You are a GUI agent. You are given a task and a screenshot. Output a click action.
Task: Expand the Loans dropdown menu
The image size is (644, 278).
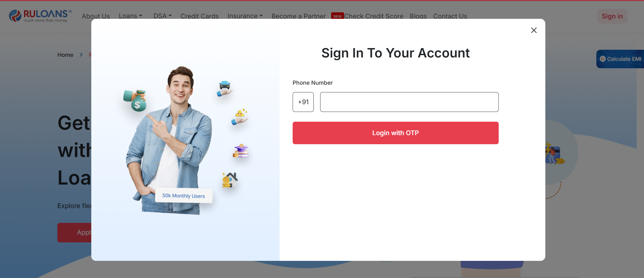click(x=131, y=16)
